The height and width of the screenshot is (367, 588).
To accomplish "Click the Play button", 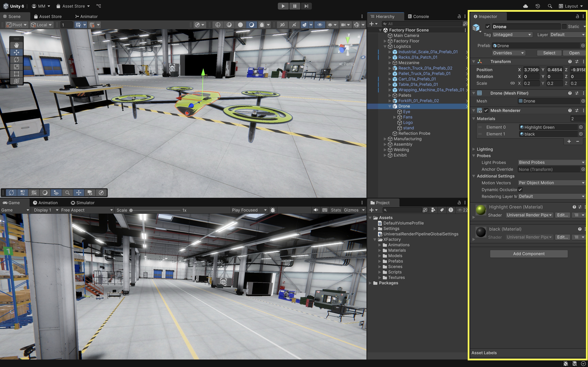I will tap(283, 6).
